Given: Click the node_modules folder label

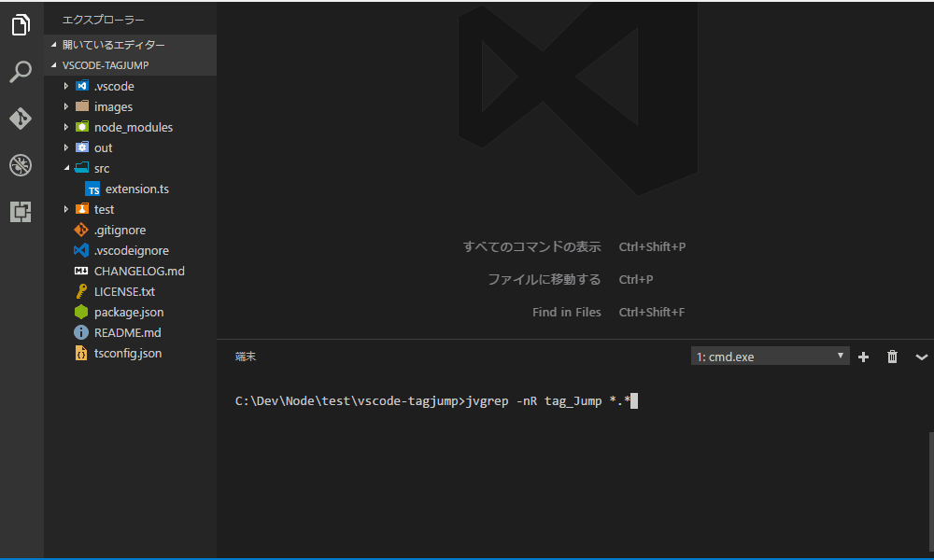Looking at the screenshot, I should coord(134,127).
